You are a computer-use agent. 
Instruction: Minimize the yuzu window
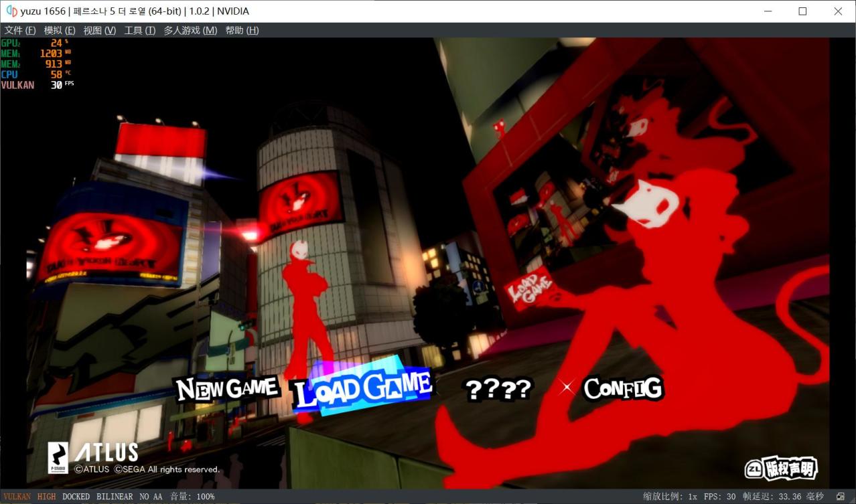coord(767,11)
